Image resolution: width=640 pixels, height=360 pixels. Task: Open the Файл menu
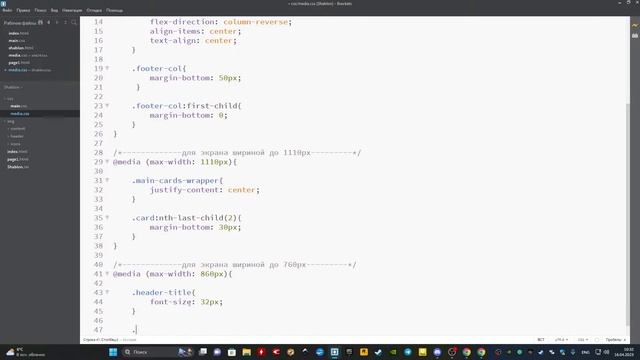[x=7, y=10]
